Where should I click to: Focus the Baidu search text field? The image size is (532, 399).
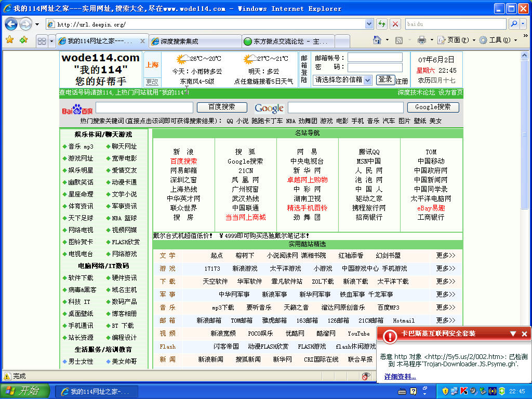(144, 108)
